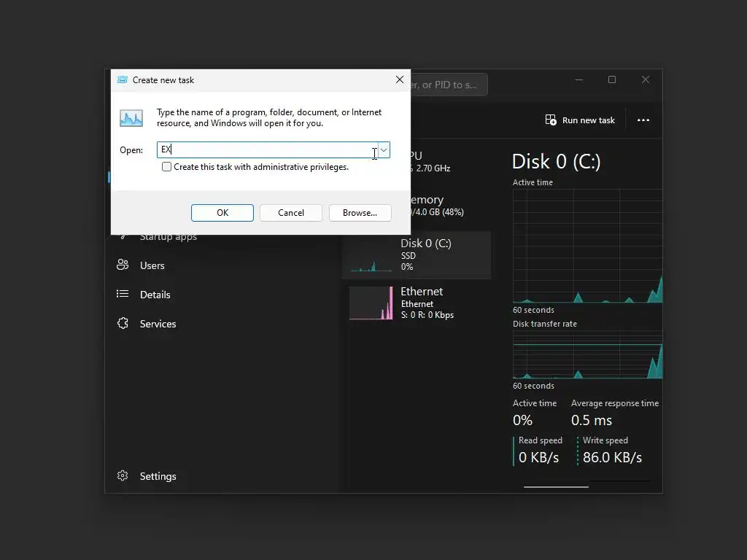Click the 'Read speed' label
The image size is (747, 560).
click(x=541, y=440)
